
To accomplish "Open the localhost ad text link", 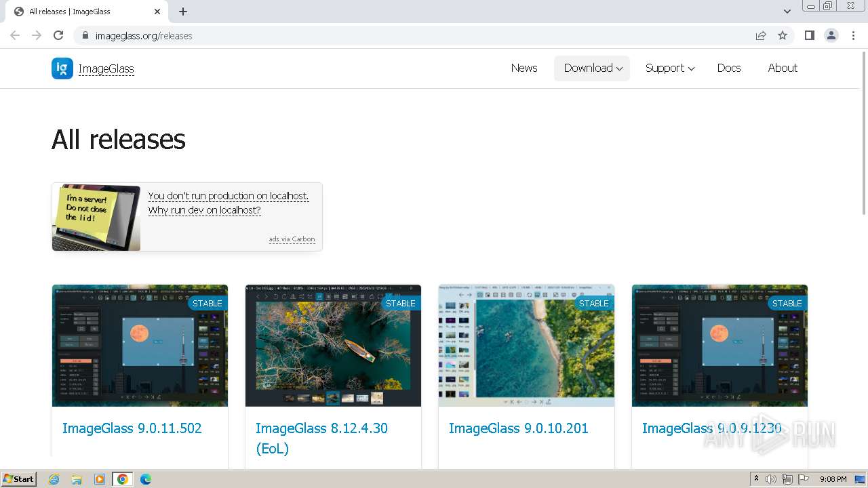I will [x=229, y=203].
